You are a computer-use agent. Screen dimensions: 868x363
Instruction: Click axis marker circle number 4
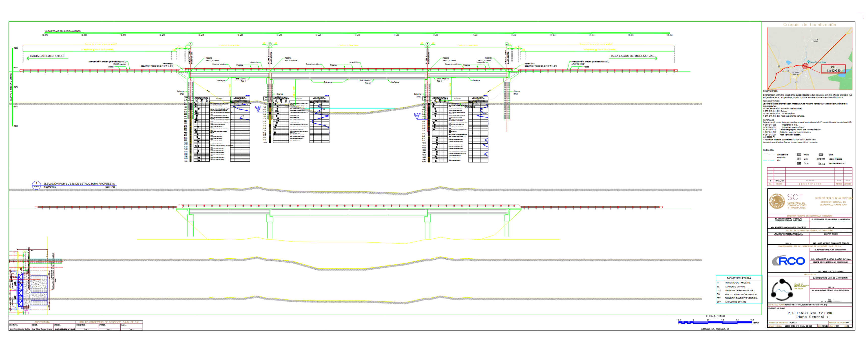(x=506, y=44)
